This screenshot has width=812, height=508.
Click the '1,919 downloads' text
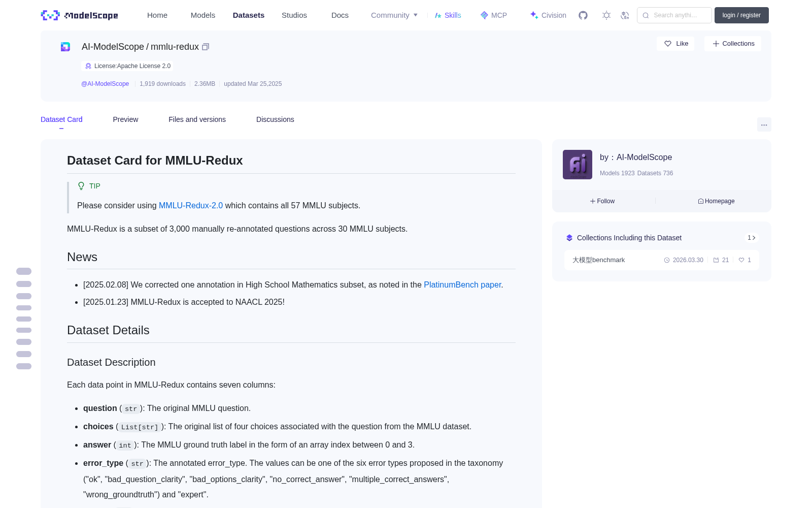click(163, 84)
